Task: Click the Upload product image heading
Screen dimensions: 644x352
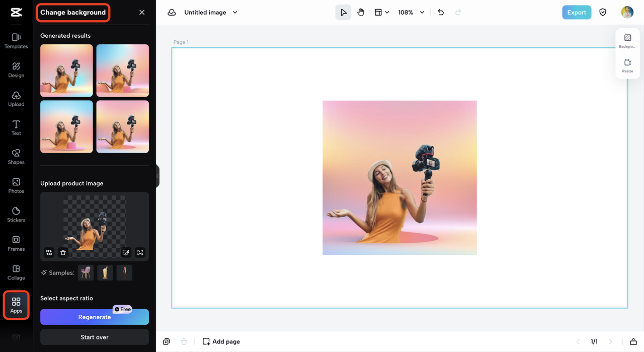Action: coord(72,183)
